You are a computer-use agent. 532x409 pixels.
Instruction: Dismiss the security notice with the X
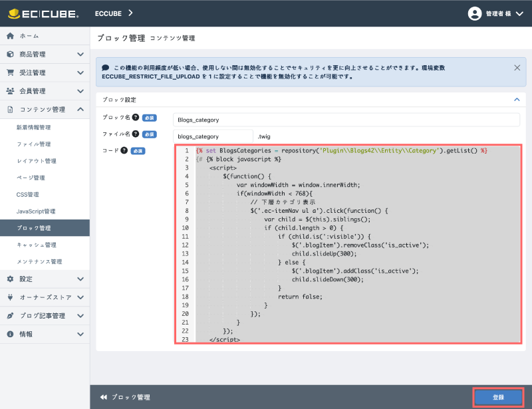tap(517, 68)
